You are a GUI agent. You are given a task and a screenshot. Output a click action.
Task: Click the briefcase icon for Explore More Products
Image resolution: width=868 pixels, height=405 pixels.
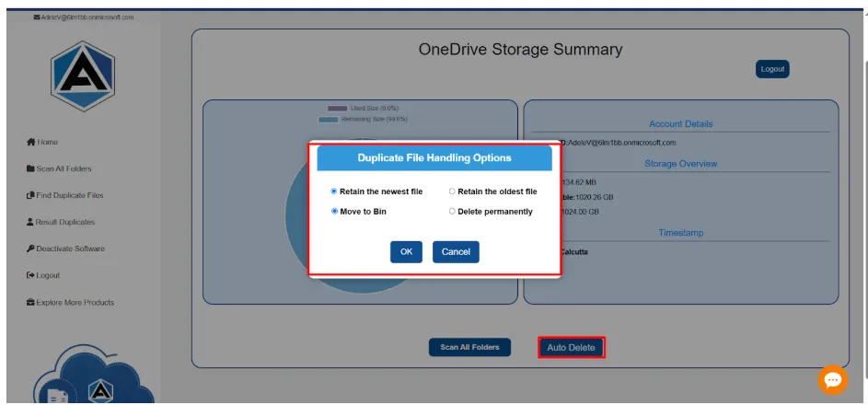coord(30,303)
